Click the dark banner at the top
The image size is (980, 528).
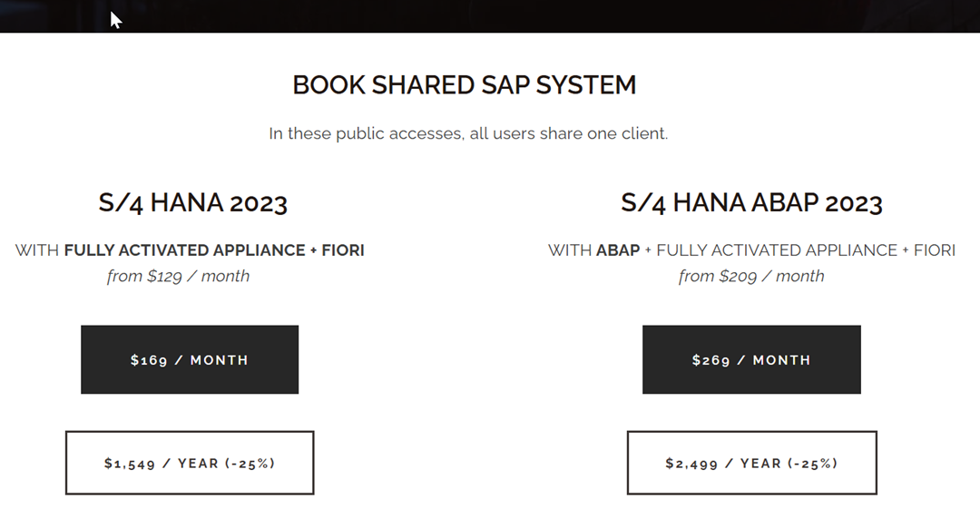click(x=490, y=15)
